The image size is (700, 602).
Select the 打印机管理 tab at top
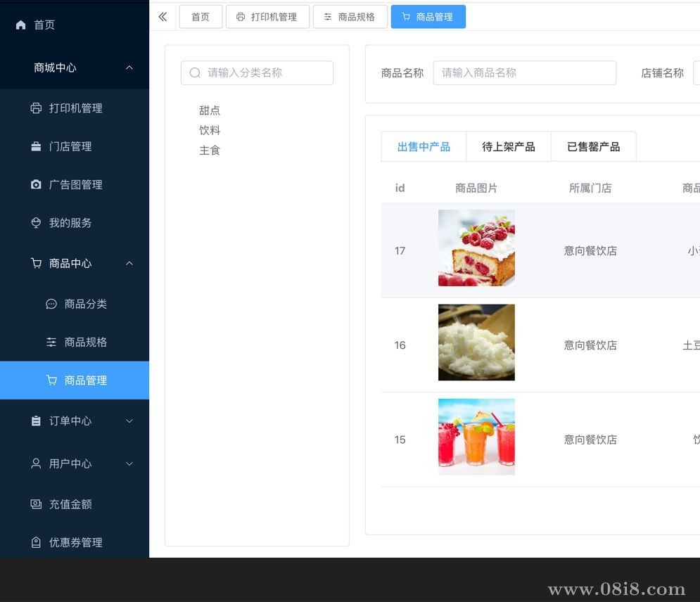coord(267,16)
